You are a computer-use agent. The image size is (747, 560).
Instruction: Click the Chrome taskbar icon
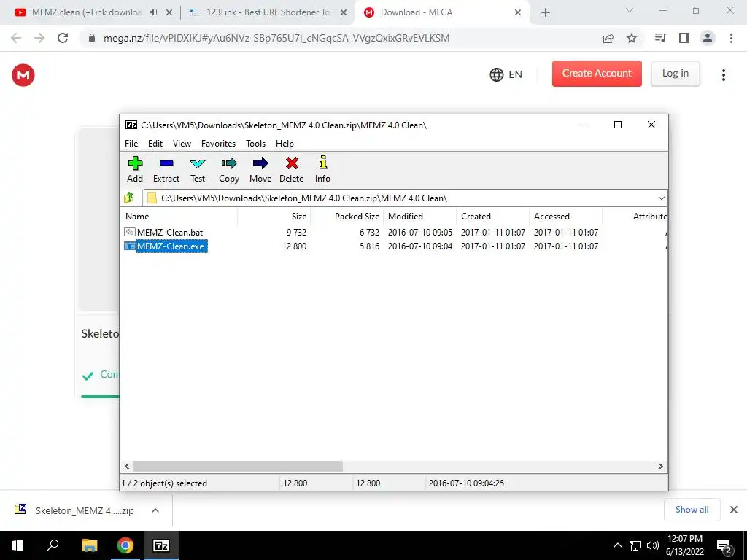click(x=125, y=545)
